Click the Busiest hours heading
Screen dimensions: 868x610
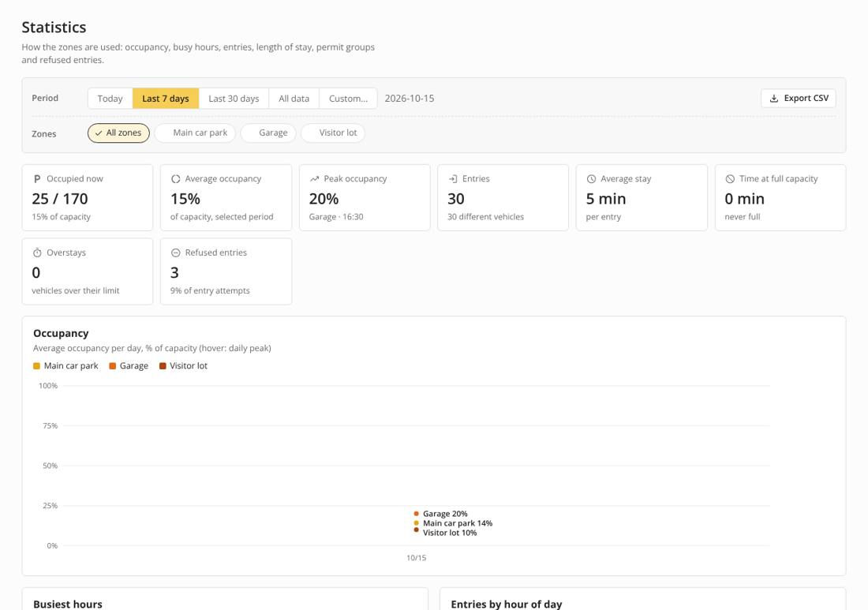[68, 604]
